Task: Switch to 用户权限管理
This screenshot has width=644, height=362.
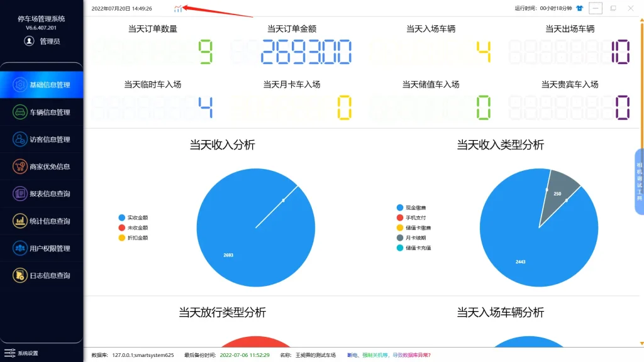Action: coord(41,248)
